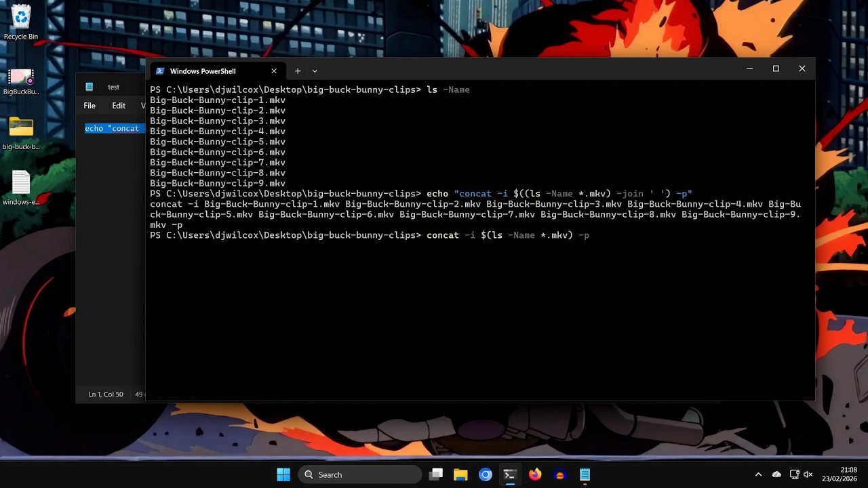Minimize the PowerShell window
The image size is (868, 488).
click(x=749, y=68)
